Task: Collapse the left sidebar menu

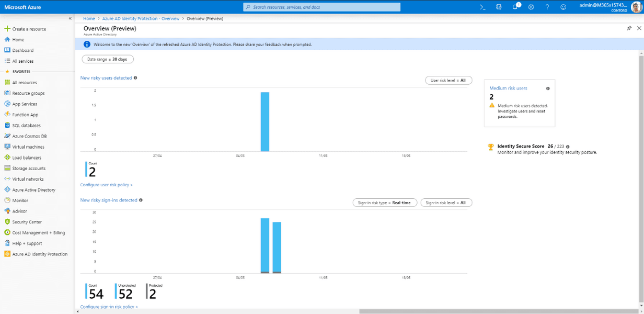Action: (x=71, y=18)
